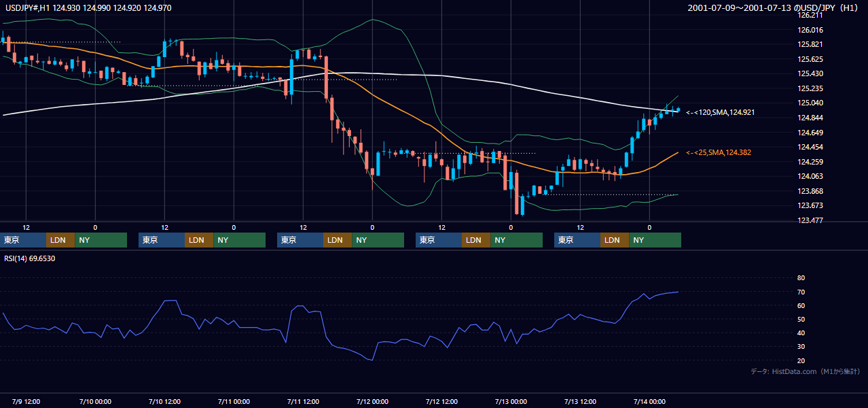Click the 7/13 00:00 time label

tap(511, 401)
